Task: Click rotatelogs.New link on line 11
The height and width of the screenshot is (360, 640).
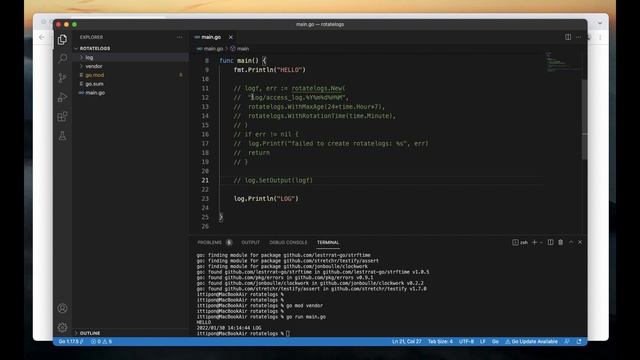Action: [317, 88]
